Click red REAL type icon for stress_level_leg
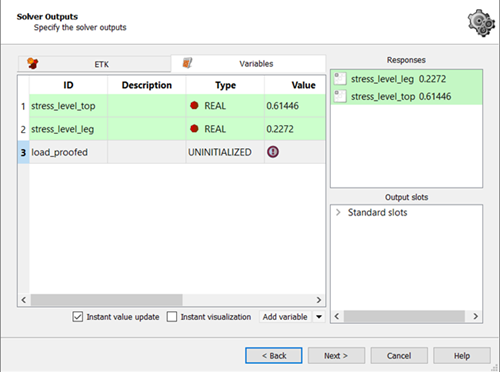This screenshot has width=500, height=372. pyautogui.click(x=194, y=129)
